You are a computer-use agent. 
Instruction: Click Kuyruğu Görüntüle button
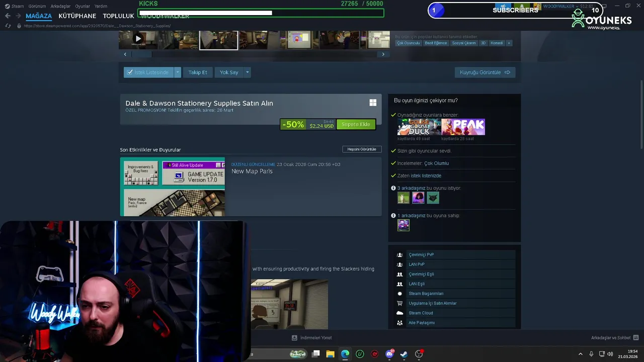coord(485,72)
